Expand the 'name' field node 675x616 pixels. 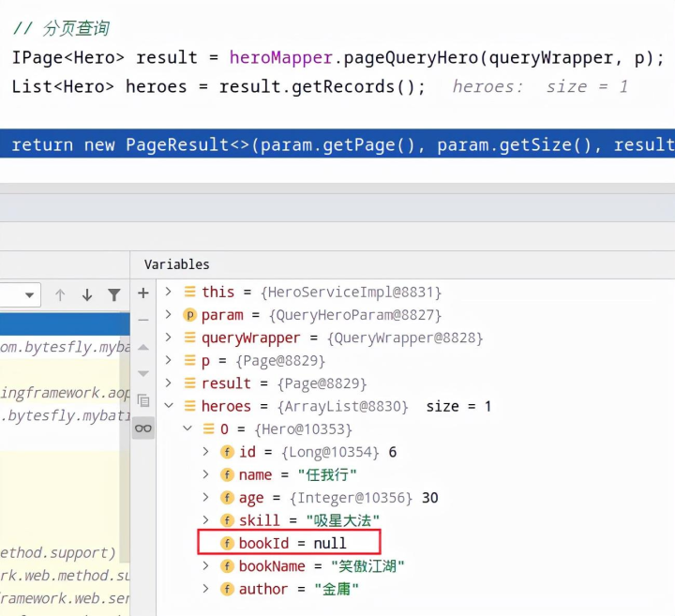tap(205, 474)
